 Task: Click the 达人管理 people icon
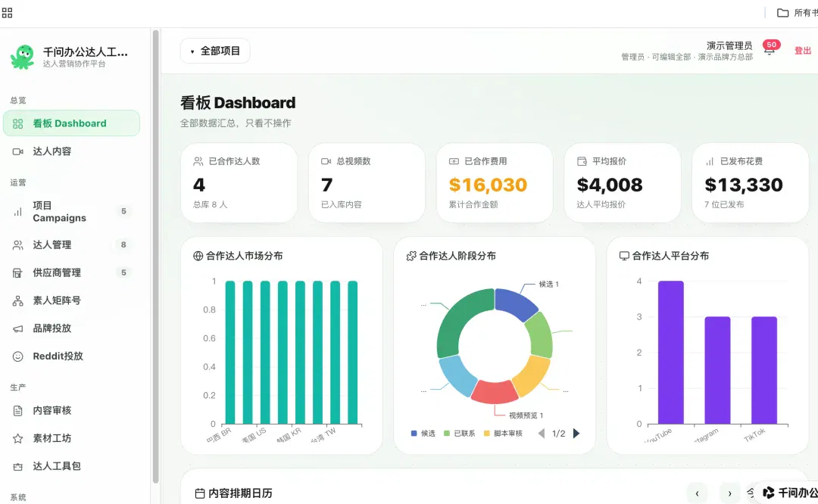click(x=17, y=245)
